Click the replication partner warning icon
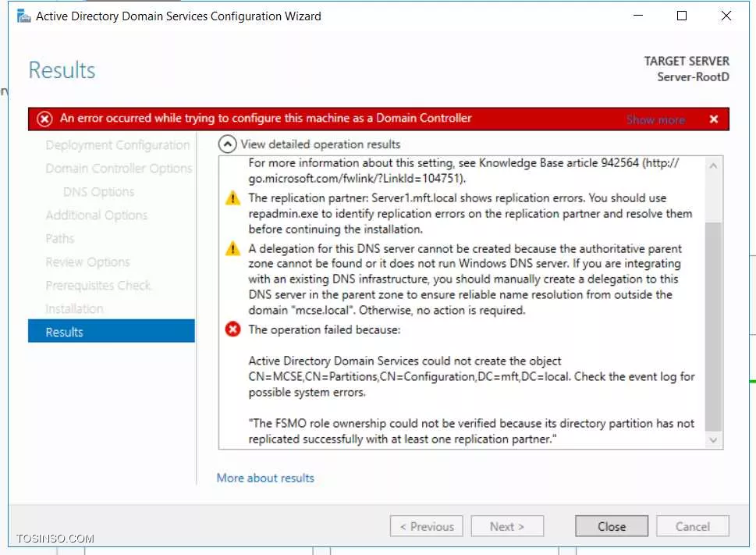The image size is (756, 555). [232, 197]
